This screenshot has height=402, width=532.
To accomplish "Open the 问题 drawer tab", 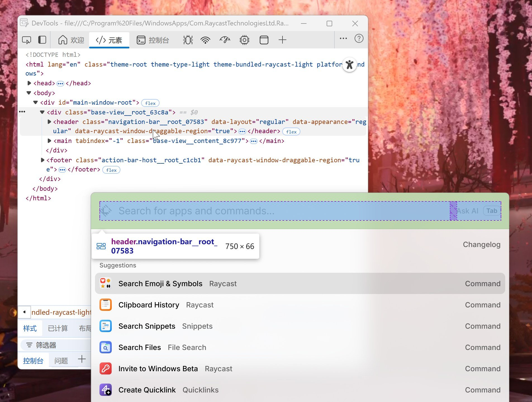I will click(x=61, y=361).
